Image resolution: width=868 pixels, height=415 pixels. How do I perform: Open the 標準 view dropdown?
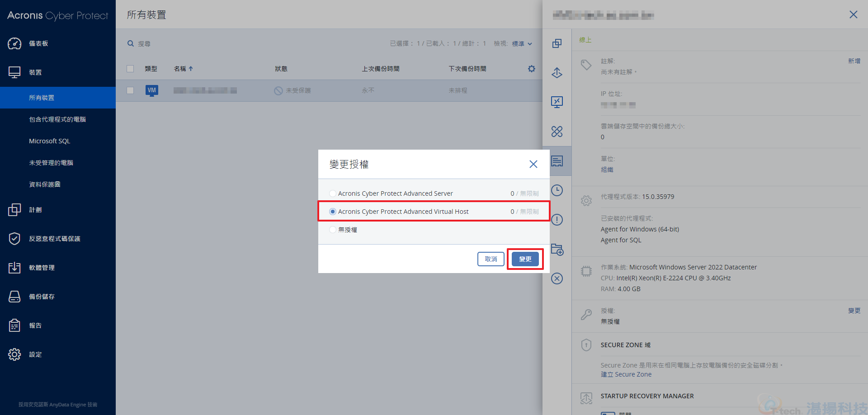522,44
